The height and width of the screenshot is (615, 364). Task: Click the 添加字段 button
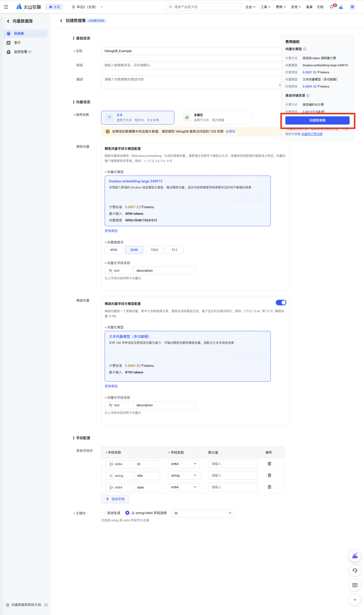[115, 499]
